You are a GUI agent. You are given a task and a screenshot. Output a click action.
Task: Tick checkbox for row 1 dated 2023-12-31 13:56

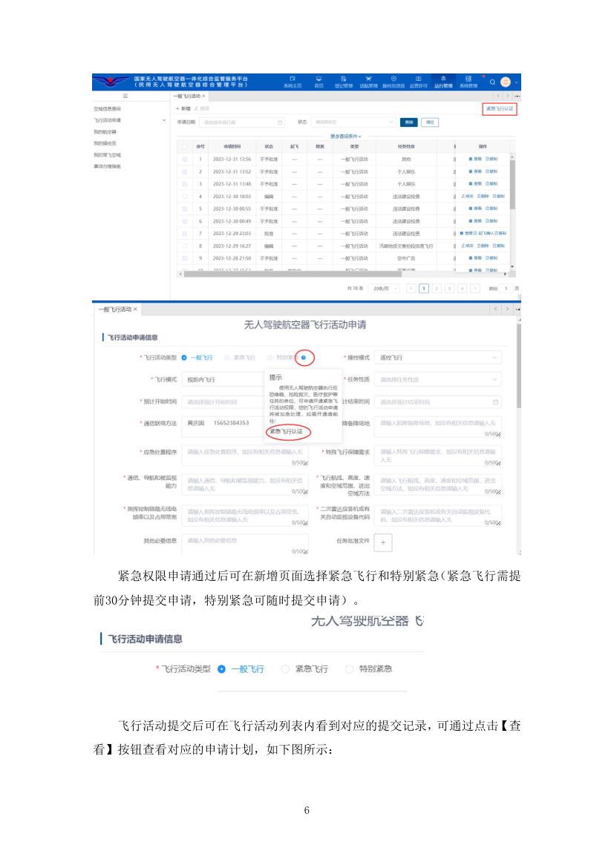coord(185,160)
